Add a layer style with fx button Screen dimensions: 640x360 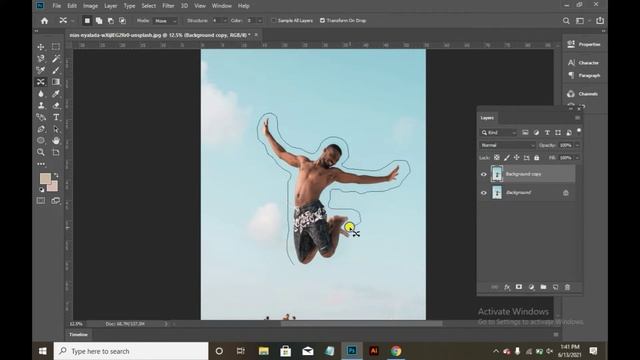coord(507,287)
